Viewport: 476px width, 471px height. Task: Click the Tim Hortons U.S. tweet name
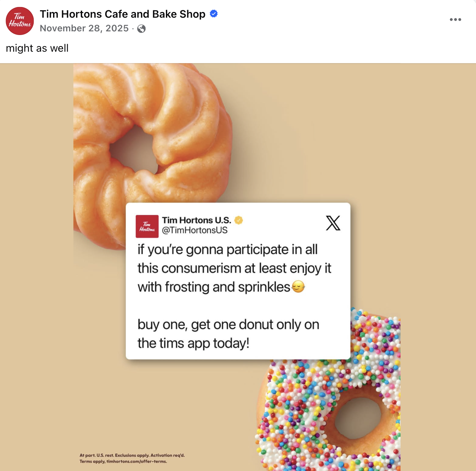tap(197, 220)
